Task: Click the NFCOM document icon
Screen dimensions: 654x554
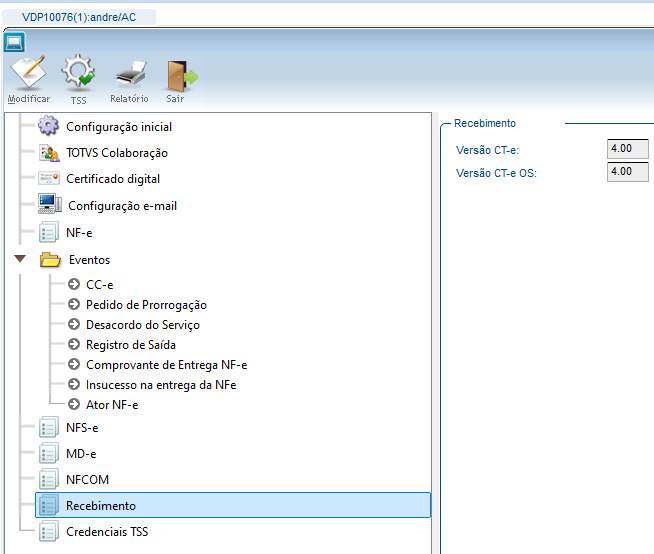Action: tap(48, 479)
